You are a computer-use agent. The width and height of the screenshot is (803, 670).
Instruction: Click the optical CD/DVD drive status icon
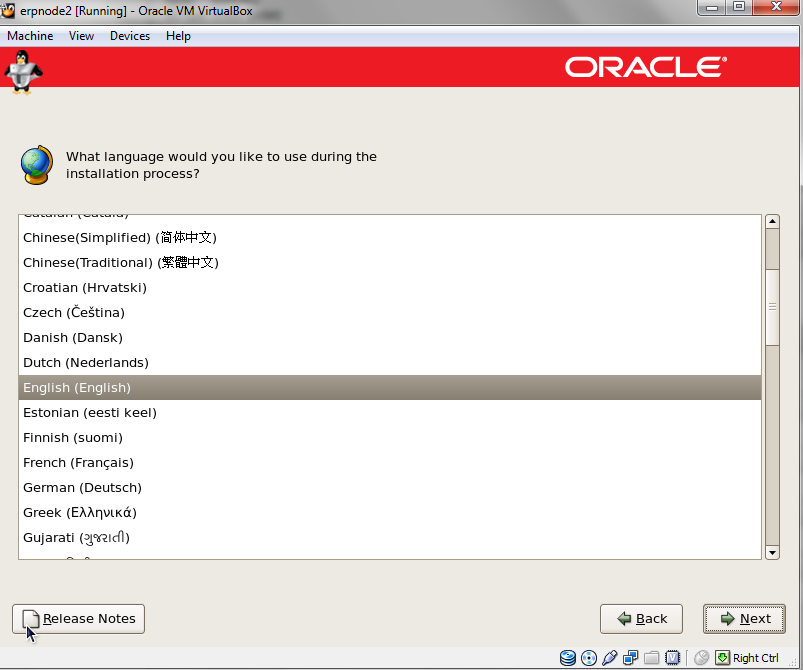[x=589, y=658]
